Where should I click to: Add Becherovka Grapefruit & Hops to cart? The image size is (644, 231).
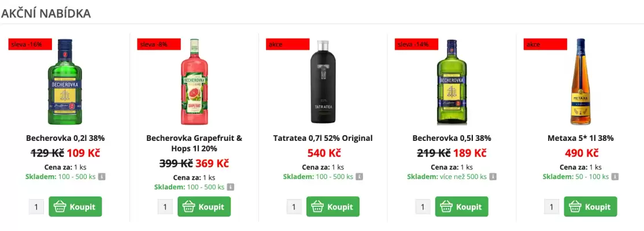[204, 207]
